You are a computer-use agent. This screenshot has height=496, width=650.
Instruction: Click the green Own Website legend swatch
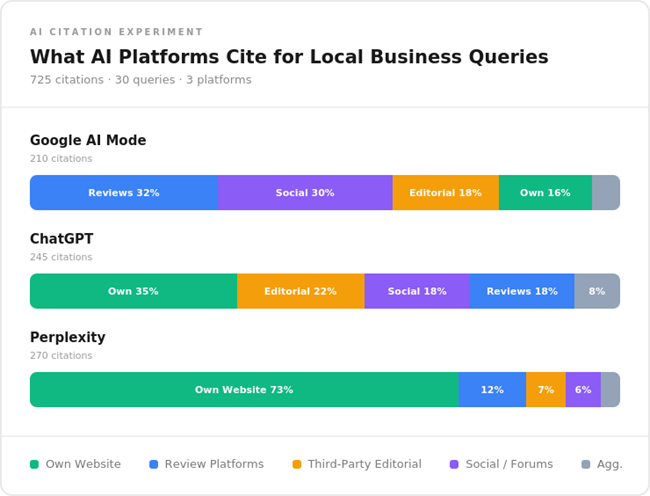pos(34,465)
